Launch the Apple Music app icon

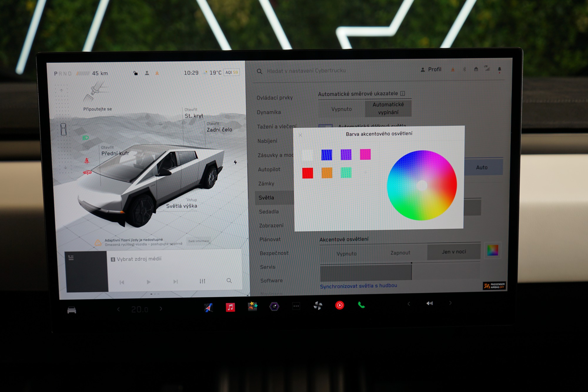[x=230, y=307]
